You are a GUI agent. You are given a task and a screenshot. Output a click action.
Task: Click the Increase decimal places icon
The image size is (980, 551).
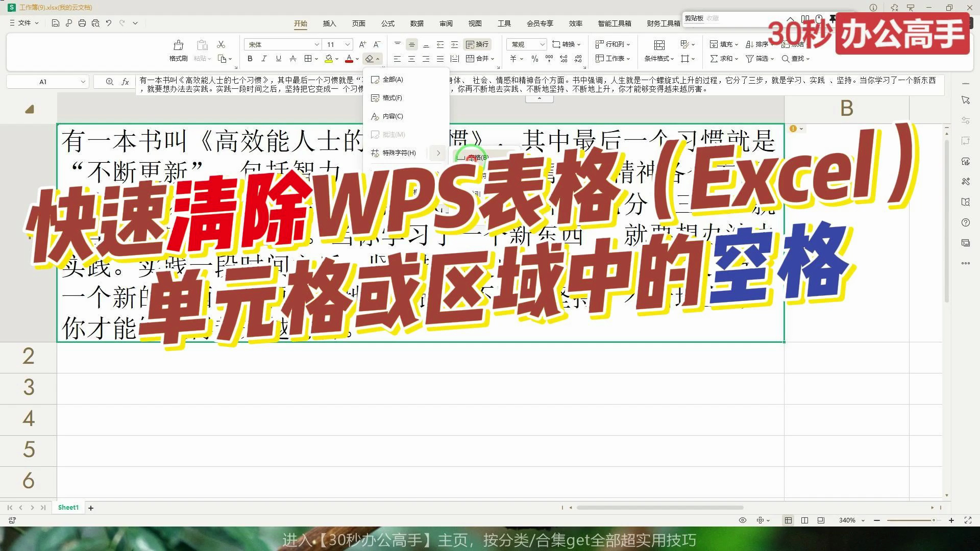[563, 59]
